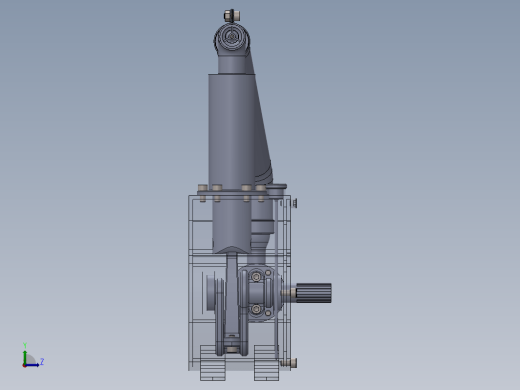Select the bolt at the frame's lower right corner

tap(289, 363)
